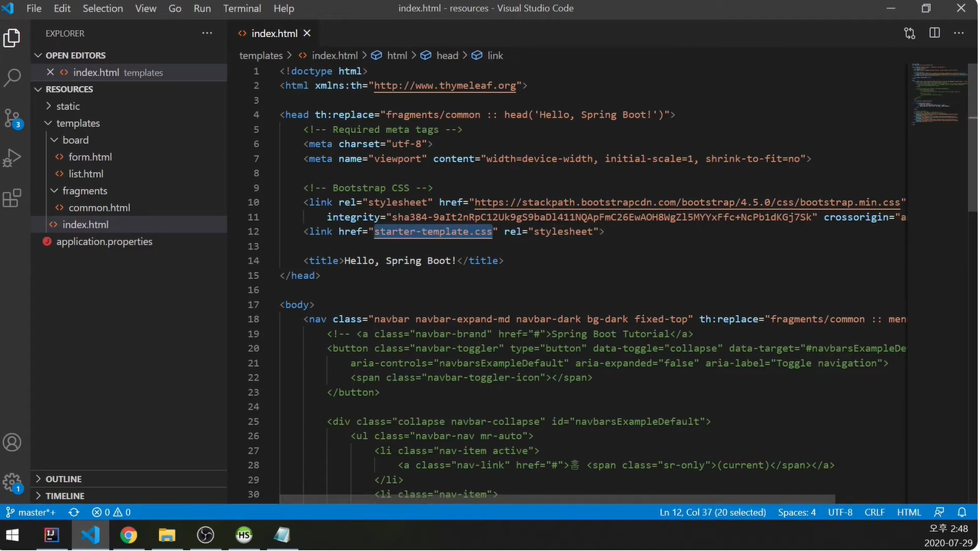Open errors and warnings count in status bar
The image size is (980, 551).
(111, 512)
